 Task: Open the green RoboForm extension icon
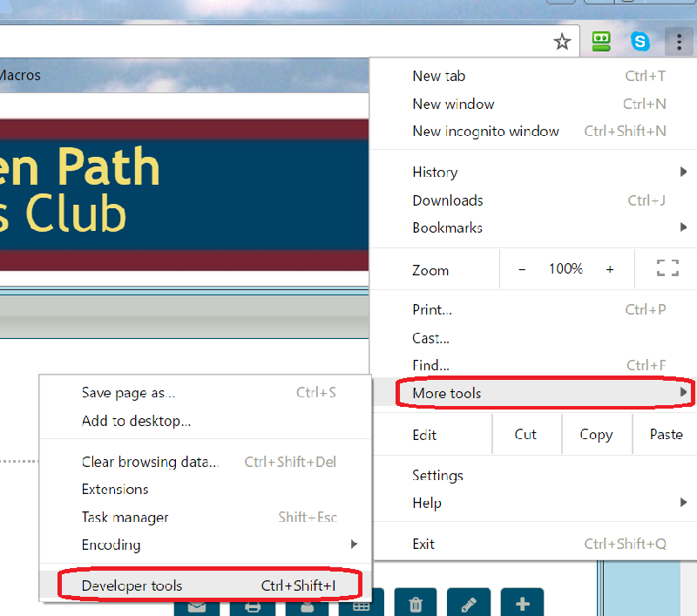coord(601,41)
